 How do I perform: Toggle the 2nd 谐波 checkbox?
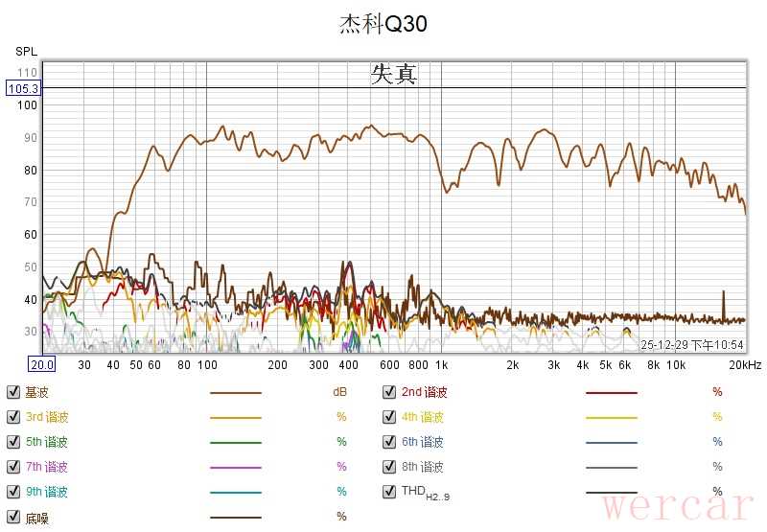(388, 392)
